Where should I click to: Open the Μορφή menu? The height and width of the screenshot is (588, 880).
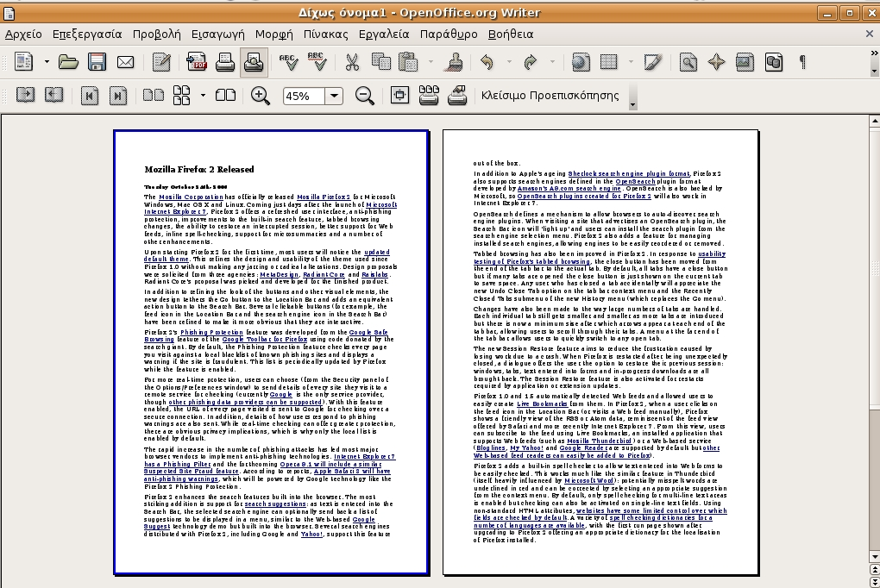[x=273, y=34]
